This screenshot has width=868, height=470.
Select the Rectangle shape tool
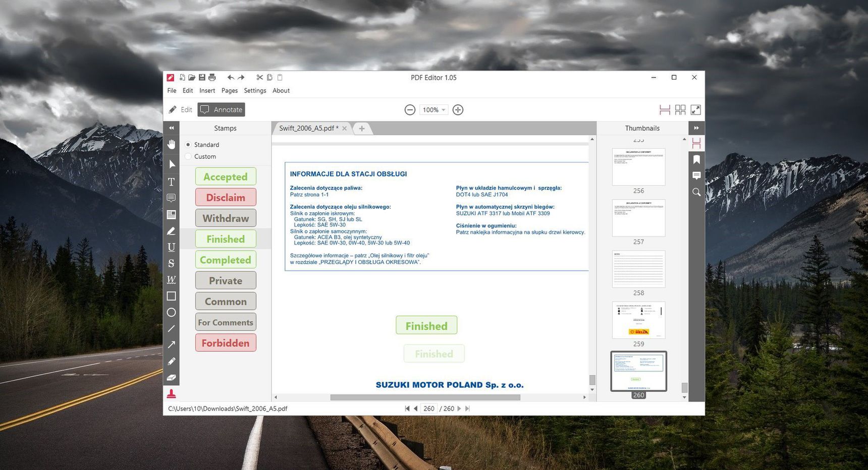(172, 296)
